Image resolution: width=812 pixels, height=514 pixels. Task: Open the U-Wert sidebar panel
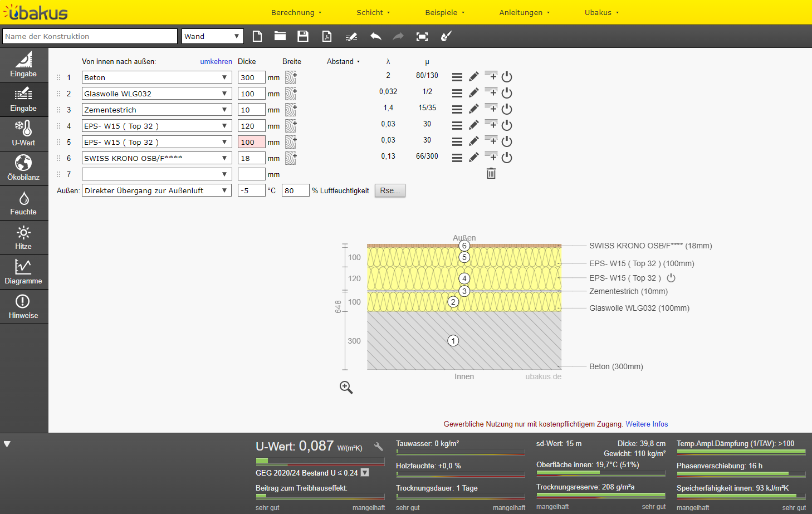point(23,134)
